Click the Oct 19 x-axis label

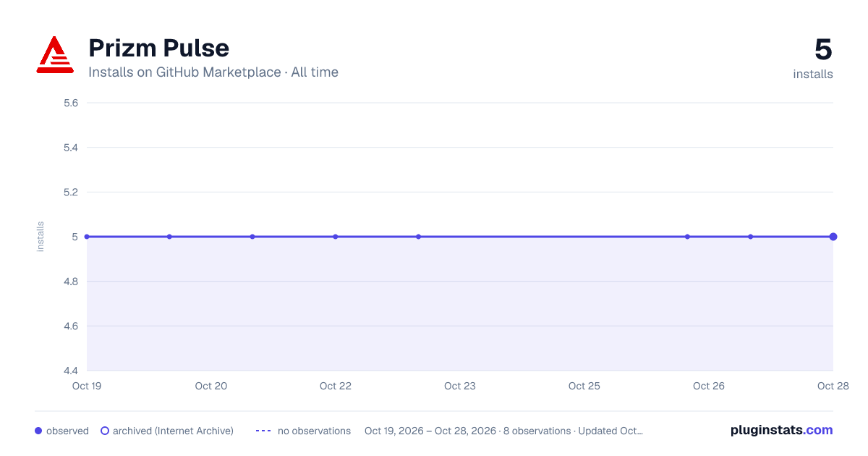pos(87,386)
